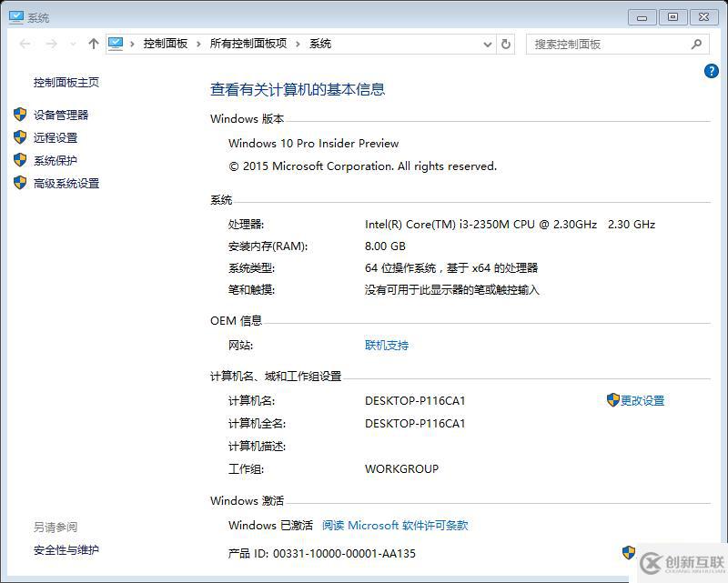Click the 没有可用于此显示器的笔或触控输入 value
The image size is (728, 583).
pyautogui.click(x=451, y=290)
